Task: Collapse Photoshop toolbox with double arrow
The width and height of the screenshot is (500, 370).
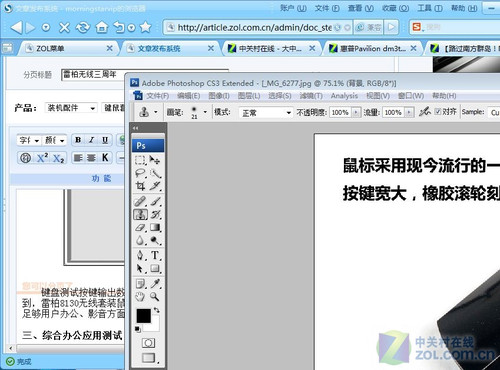Action: click(x=135, y=128)
